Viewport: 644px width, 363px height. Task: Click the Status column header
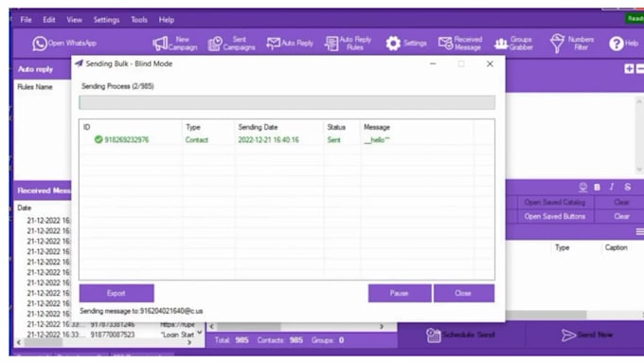point(336,127)
